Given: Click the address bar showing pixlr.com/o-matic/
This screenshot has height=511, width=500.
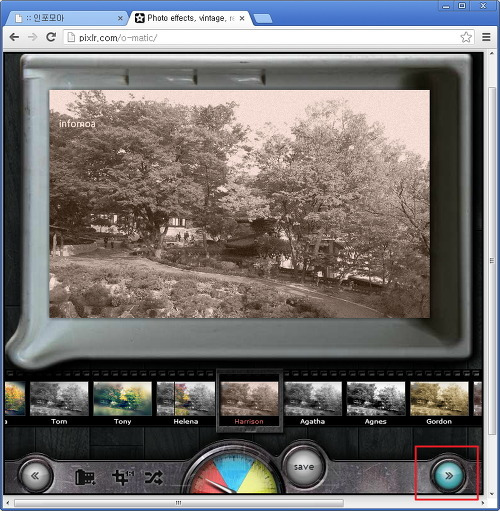Looking at the screenshot, I should (269, 37).
